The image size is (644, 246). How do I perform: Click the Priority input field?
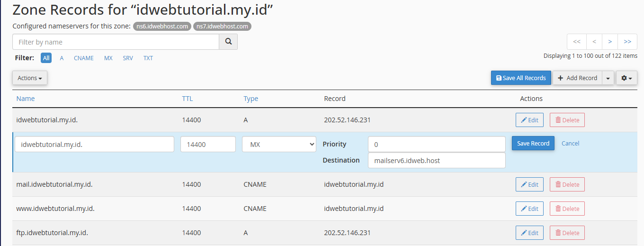click(437, 144)
